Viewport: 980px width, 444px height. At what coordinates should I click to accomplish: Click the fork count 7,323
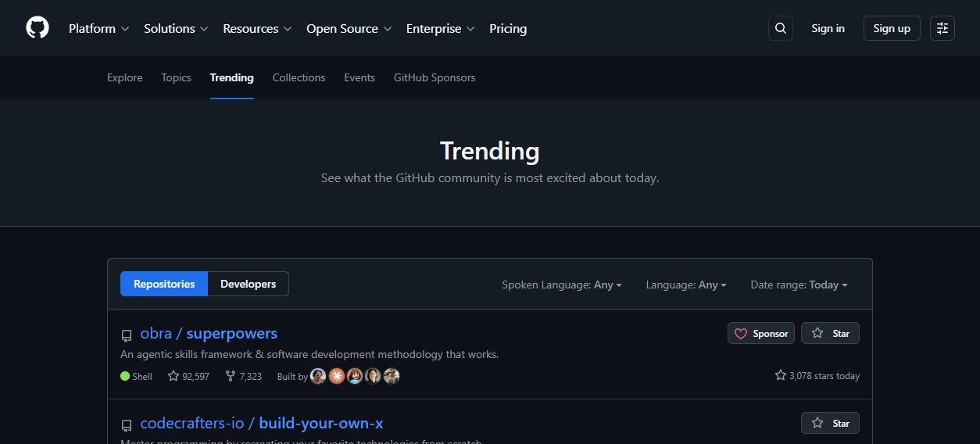[x=243, y=376]
